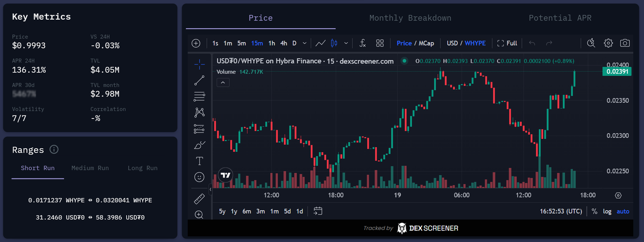Select the candlestick chart type icon

coord(334,43)
